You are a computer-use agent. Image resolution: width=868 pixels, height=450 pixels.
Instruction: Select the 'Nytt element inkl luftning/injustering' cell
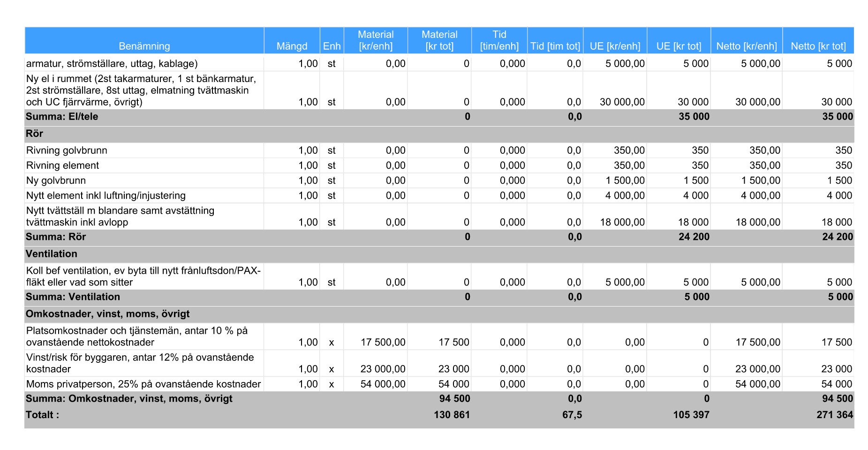tap(106, 195)
